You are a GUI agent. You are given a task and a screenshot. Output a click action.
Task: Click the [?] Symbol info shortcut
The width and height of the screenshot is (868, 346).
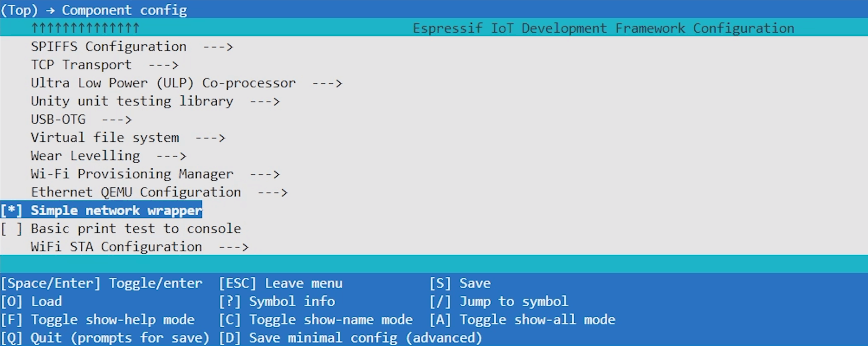pyautogui.click(x=277, y=302)
